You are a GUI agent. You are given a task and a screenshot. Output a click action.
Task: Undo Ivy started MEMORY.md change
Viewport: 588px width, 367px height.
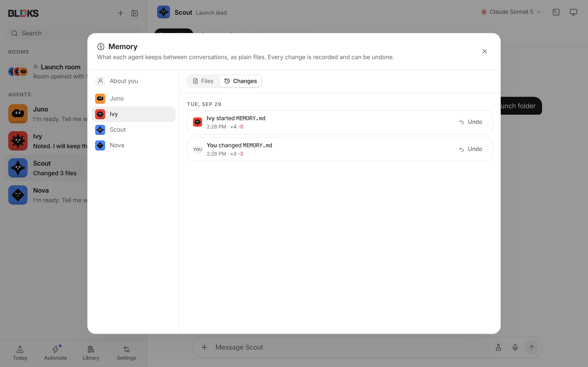(x=471, y=122)
